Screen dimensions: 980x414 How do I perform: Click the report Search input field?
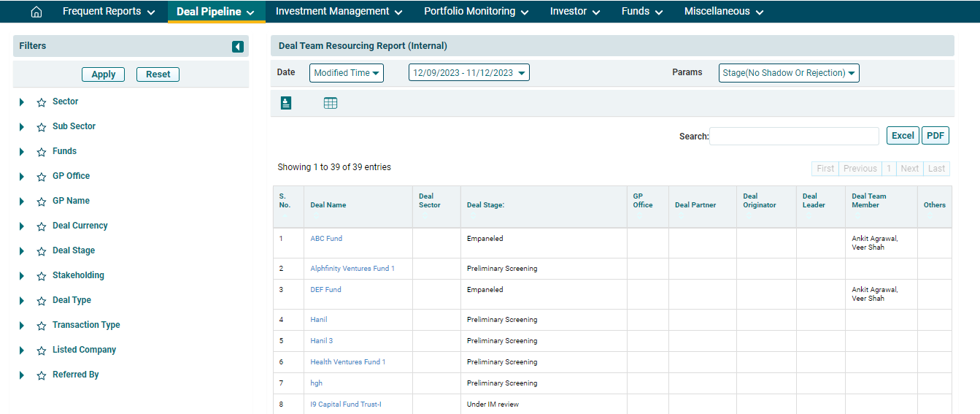pyautogui.click(x=794, y=137)
